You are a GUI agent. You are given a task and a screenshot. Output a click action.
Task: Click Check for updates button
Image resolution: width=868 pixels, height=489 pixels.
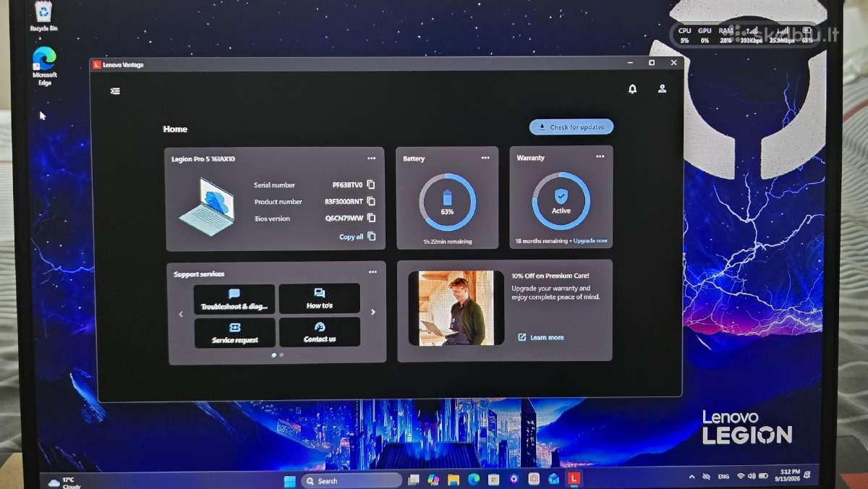[571, 127]
